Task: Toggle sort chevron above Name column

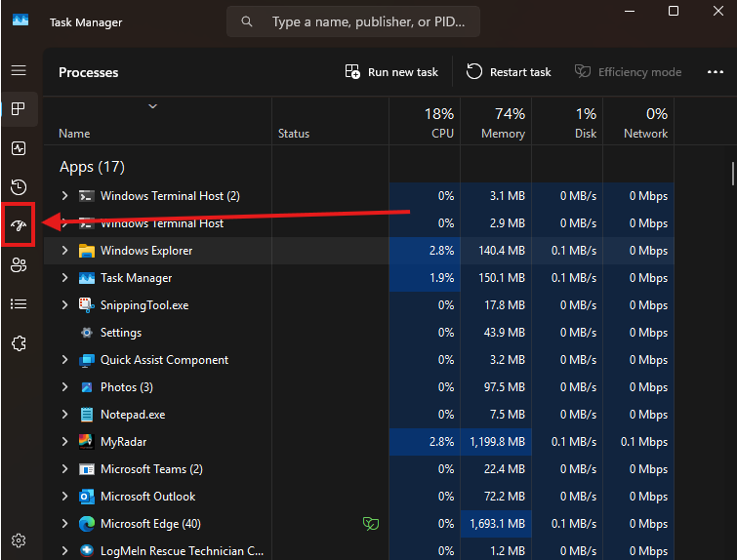Action: pyautogui.click(x=152, y=106)
